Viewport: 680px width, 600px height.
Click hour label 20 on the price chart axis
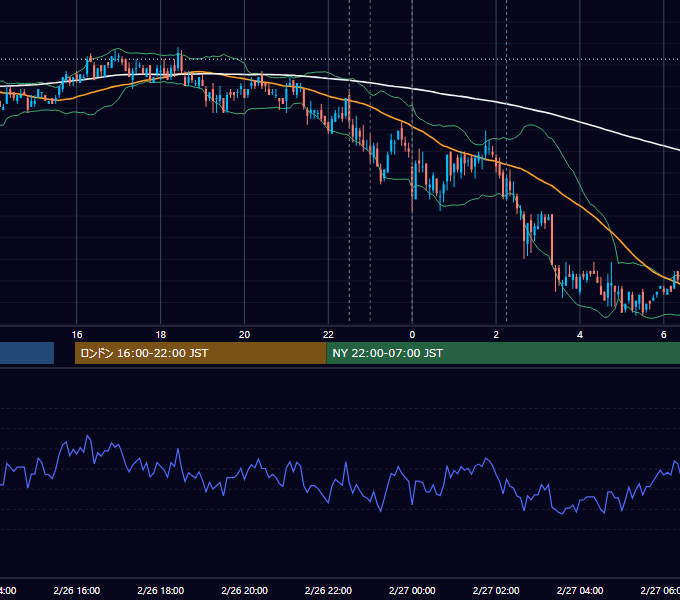tap(245, 334)
